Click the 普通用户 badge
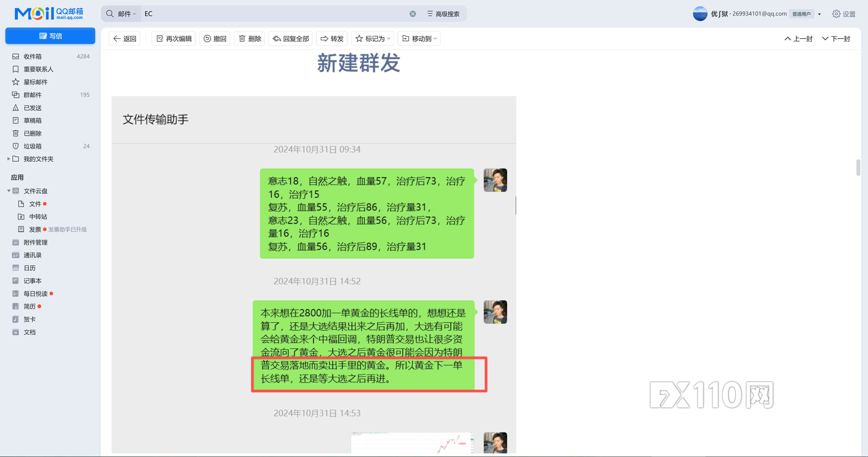 tap(801, 14)
